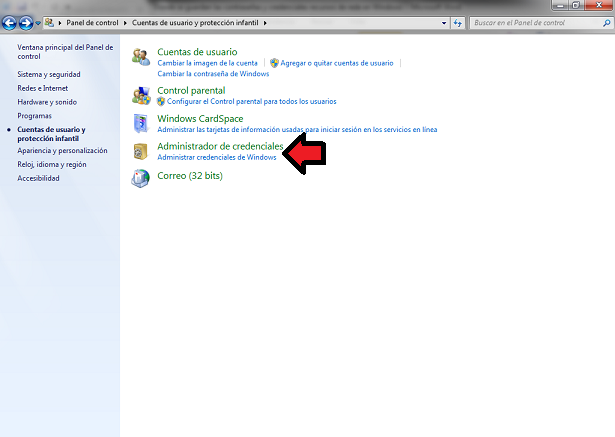The height and width of the screenshot is (437, 615).
Task: Open Hardware y sonido category
Action: (47, 102)
